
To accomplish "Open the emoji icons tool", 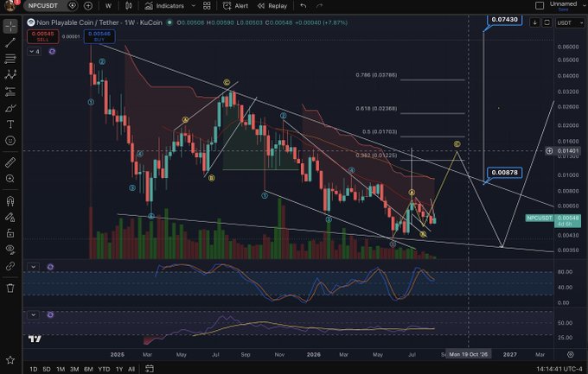I will (x=10, y=141).
